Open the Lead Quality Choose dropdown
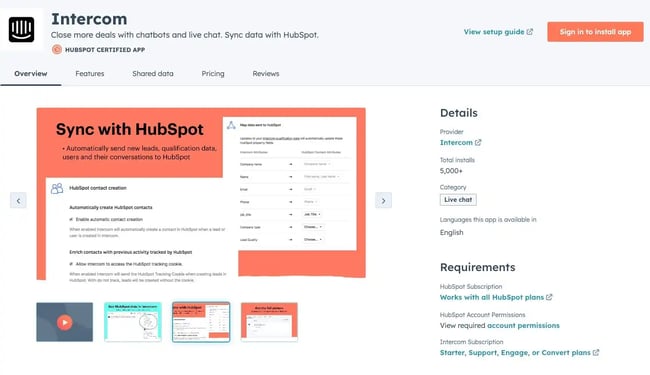This screenshot has height=375, width=650. [x=313, y=240]
